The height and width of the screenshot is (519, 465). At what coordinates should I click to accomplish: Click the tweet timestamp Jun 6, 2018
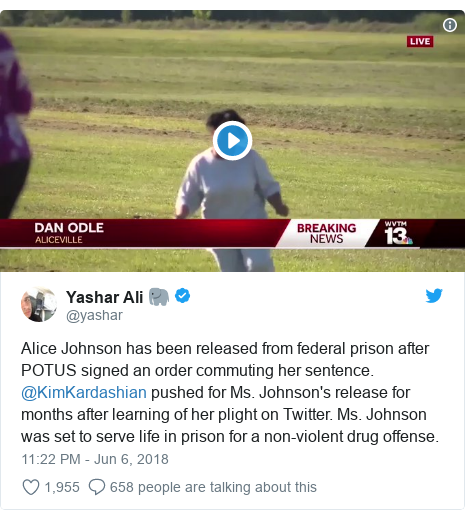[95, 459]
